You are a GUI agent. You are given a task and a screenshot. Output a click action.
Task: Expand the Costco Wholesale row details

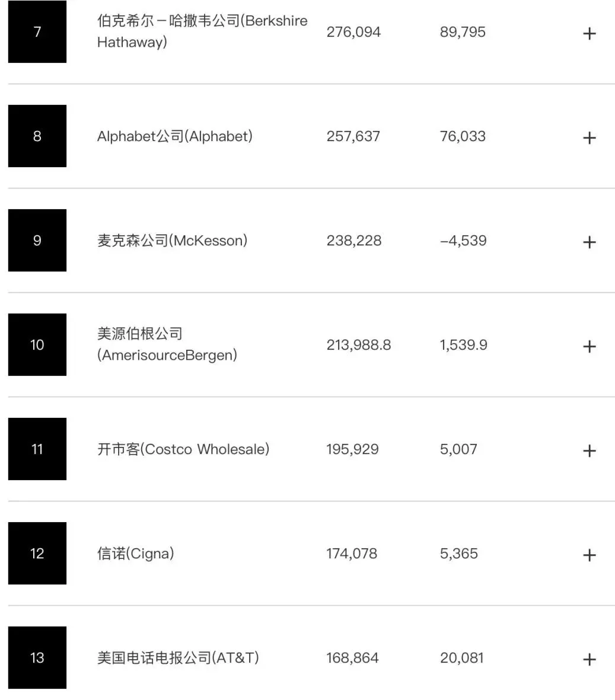pyautogui.click(x=589, y=450)
